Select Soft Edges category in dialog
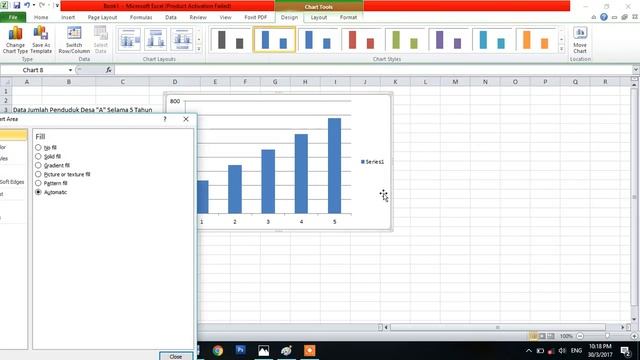This screenshot has width=640, height=360. pos(12,182)
